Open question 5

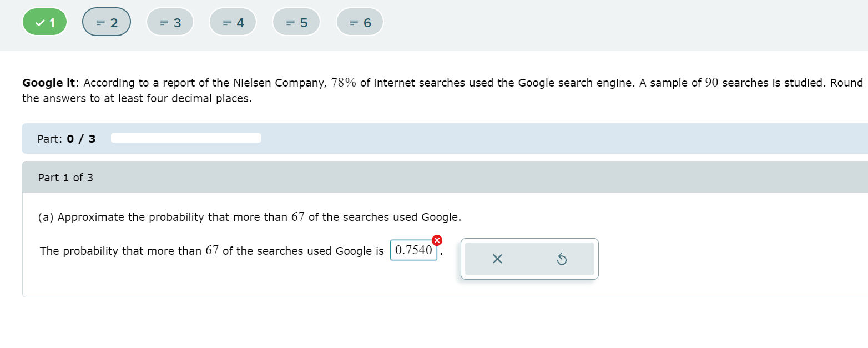296,22
